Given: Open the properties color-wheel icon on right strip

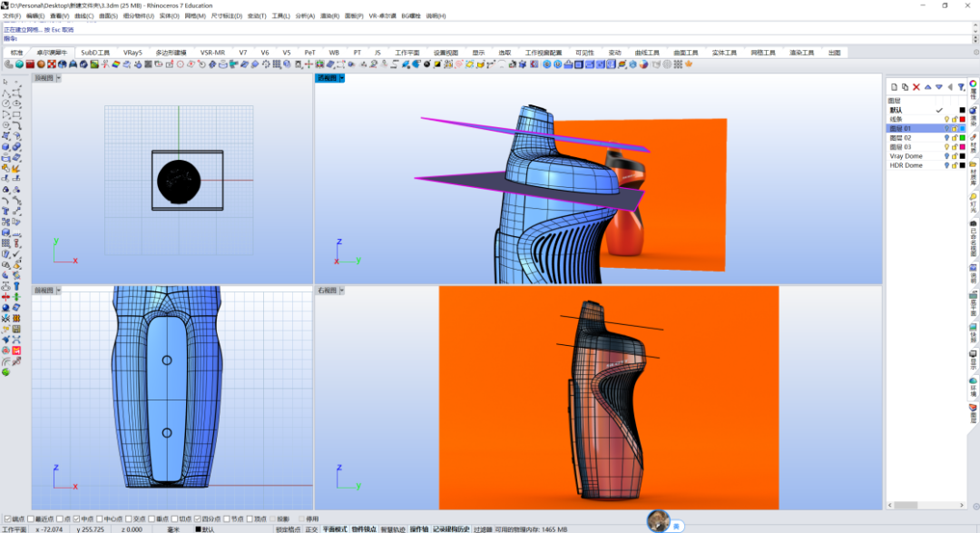Looking at the screenshot, I should 973,84.
